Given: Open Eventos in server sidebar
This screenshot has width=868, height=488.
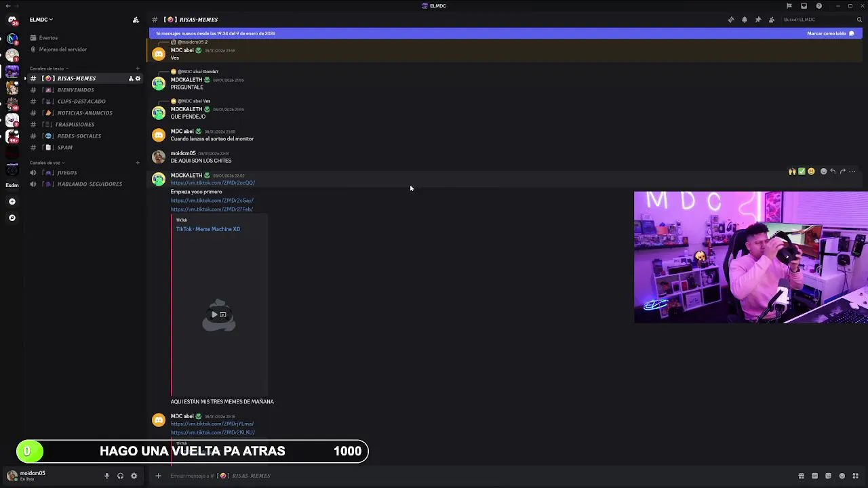Looking at the screenshot, I should (83, 38).
